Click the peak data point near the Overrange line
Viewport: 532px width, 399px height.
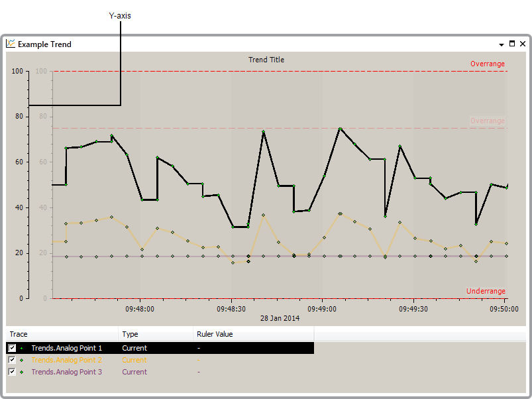pyautogui.click(x=340, y=129)
